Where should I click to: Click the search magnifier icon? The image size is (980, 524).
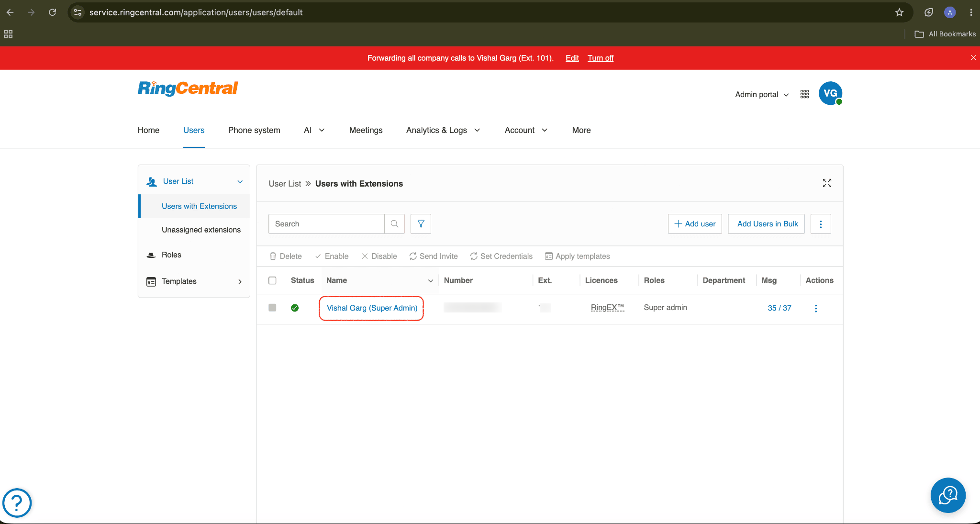coord(394,224)
